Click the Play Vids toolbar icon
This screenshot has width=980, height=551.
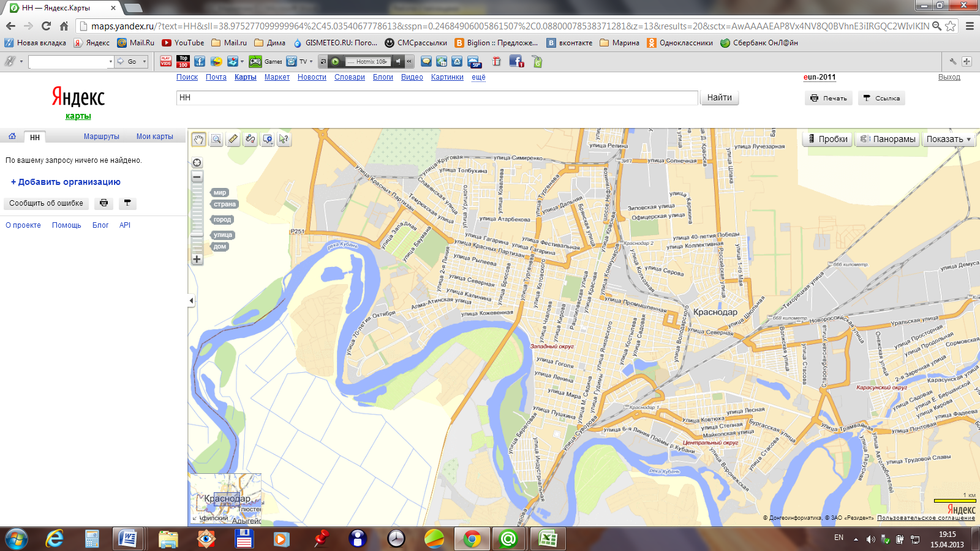pyautogui.click(x=166, y=61)
